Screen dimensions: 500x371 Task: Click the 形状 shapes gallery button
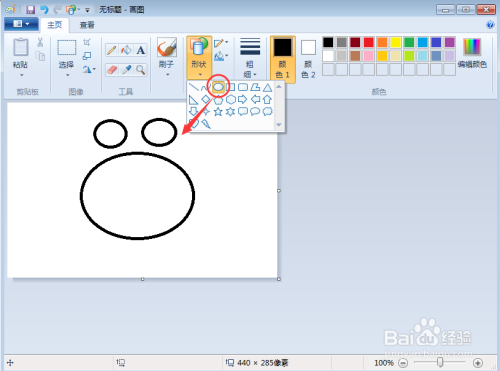(199, 57)
